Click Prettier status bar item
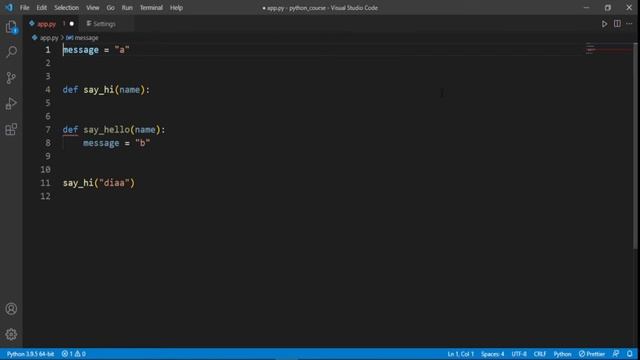 click(x=591, y=354)
